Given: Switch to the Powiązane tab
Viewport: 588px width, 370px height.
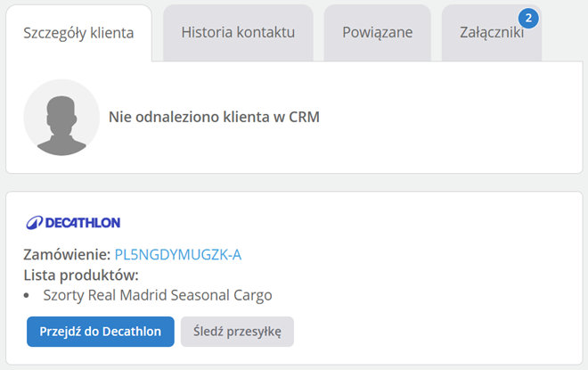Looking at the screenshot, I should (377, 33).
